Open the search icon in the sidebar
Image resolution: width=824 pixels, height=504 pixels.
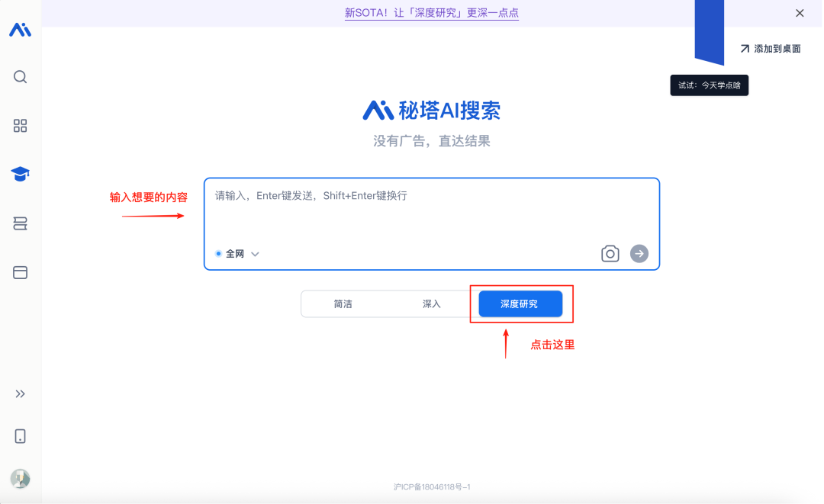click(x=20, y=77)
